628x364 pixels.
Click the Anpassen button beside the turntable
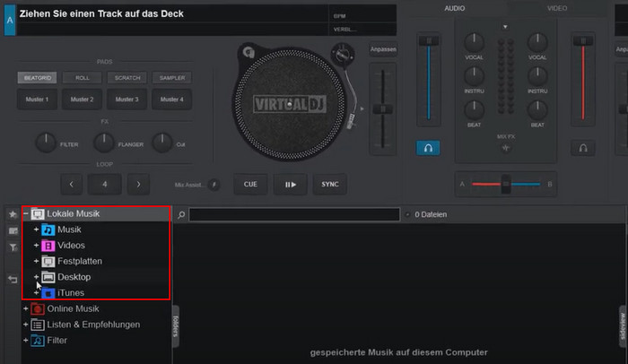tap(383, 49)
